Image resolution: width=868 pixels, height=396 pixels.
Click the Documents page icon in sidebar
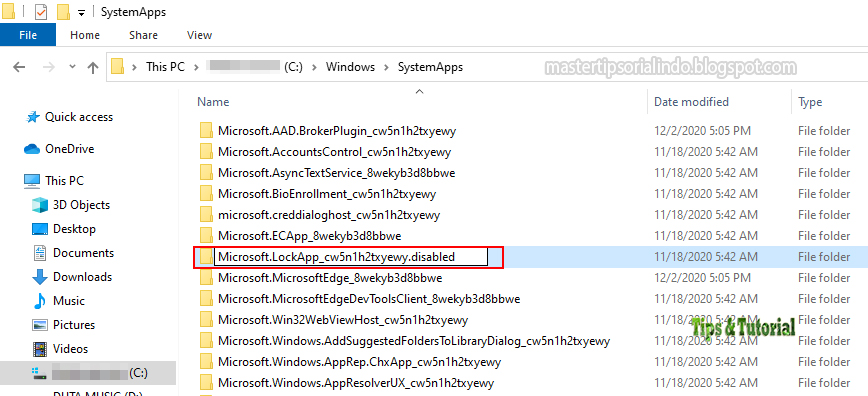click(x=40, y=253)
